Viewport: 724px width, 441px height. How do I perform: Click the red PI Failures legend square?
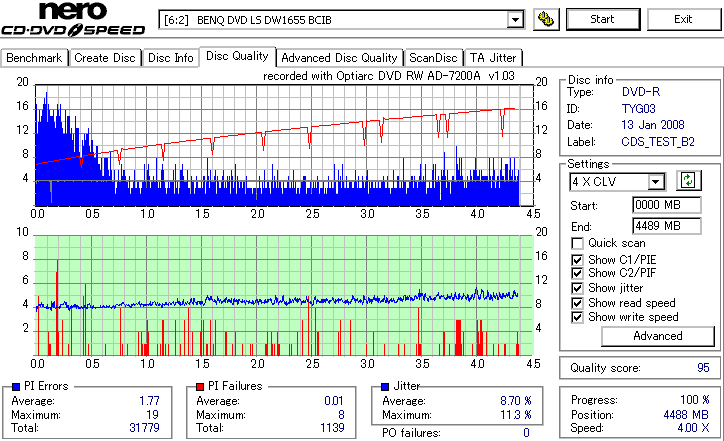click(200, 387)
